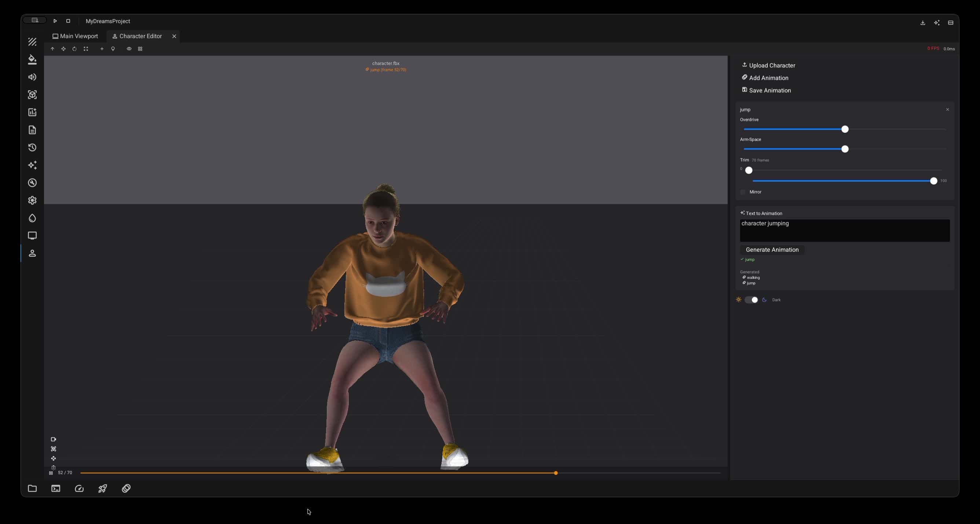Image resolution: width=980 pixels, height=524 pixels.
Task: Pause the animation playback at 52 / 70
Action: click(51, 473)
